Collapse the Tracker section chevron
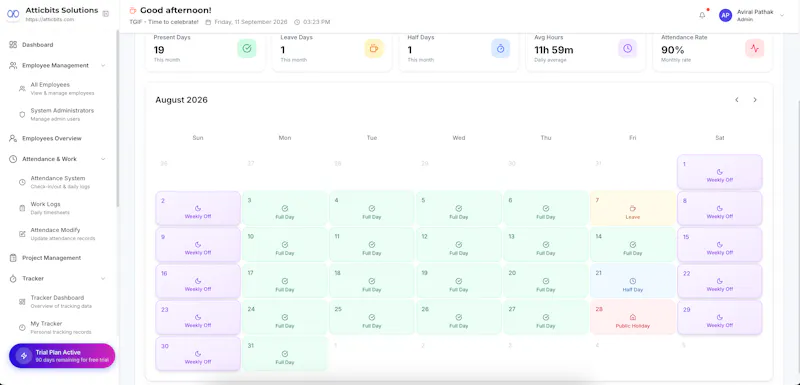Screen dimensions: 800x385 point(103,279)
